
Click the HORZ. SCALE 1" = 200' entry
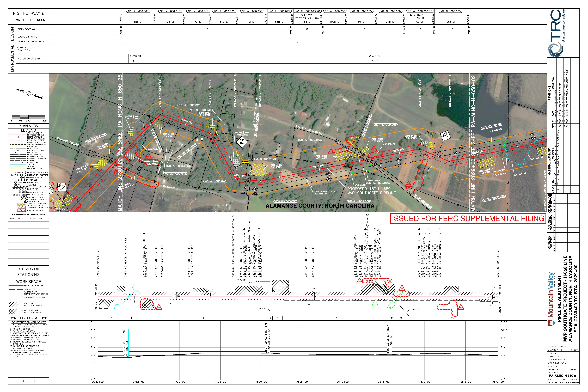coord(556,347)
